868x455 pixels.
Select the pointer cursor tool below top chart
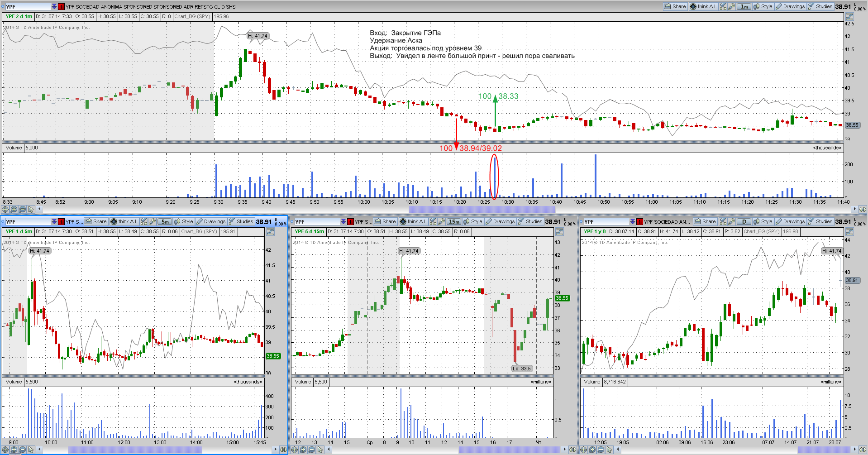31,209
